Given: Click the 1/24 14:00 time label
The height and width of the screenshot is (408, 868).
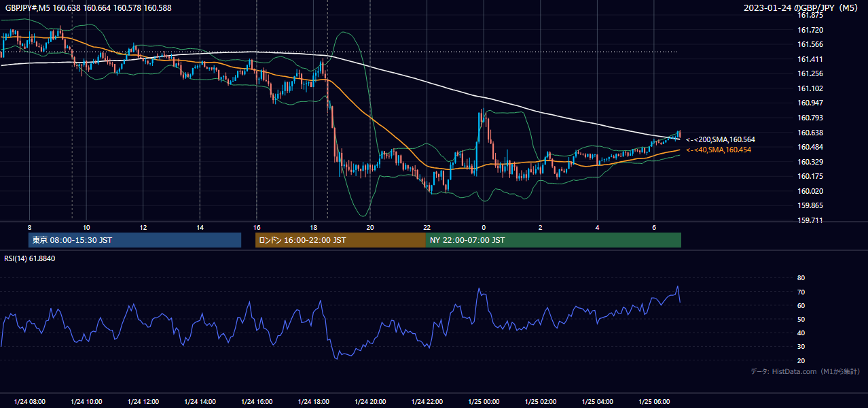Looking at the screenshot, I should pyautogui.click(x=200, y=402).
